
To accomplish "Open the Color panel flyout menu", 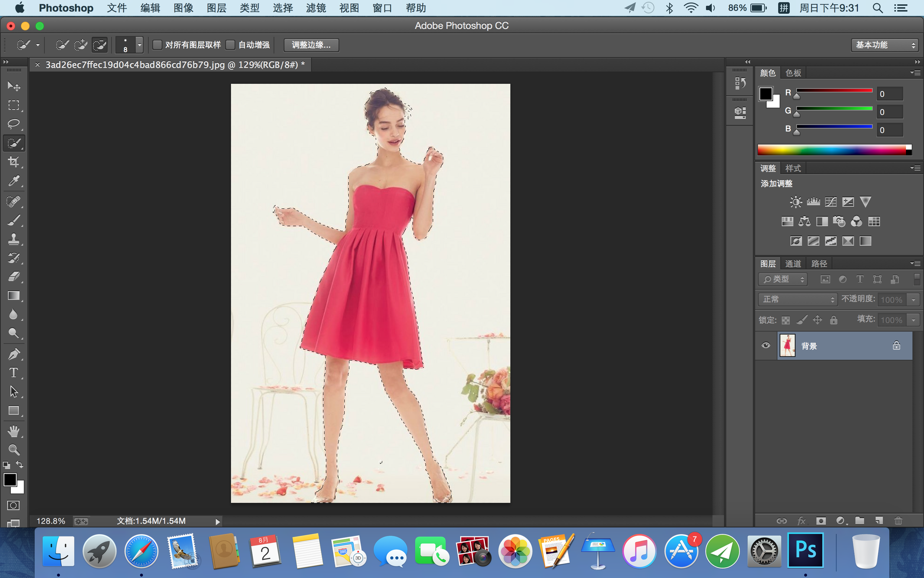I will tap(915, 72).
